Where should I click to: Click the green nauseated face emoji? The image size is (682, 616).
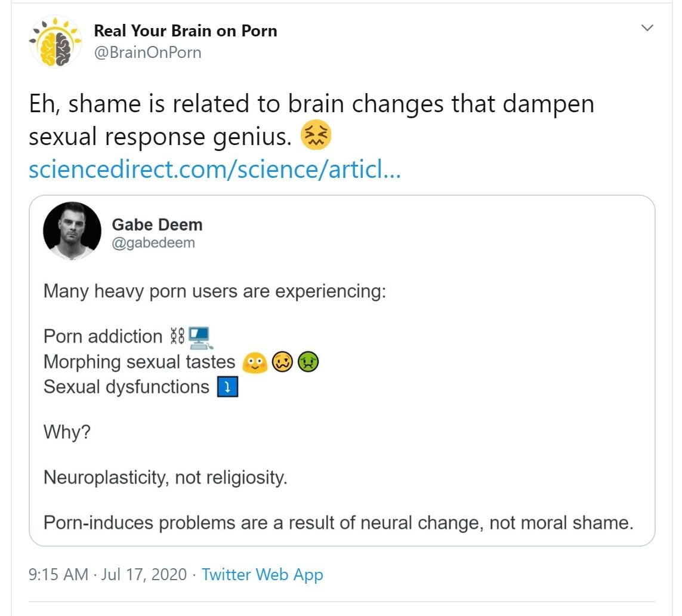click(x=308, y=362)
